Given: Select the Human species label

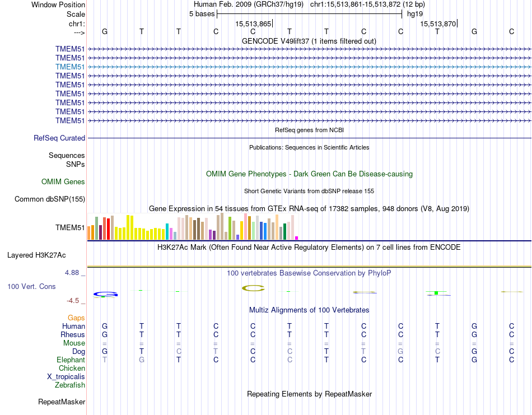Looking at the screenshot, I should (x=73, y=326).
